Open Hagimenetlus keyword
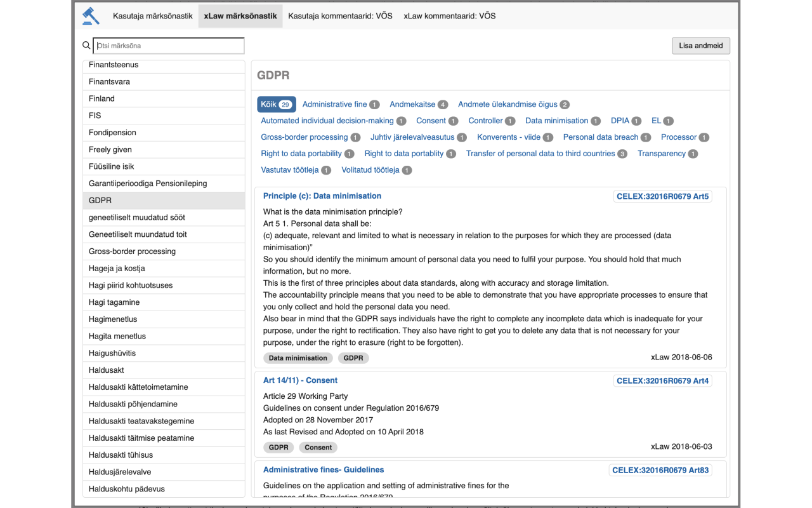Screen dimensions: 812x508 coord(164,319)
